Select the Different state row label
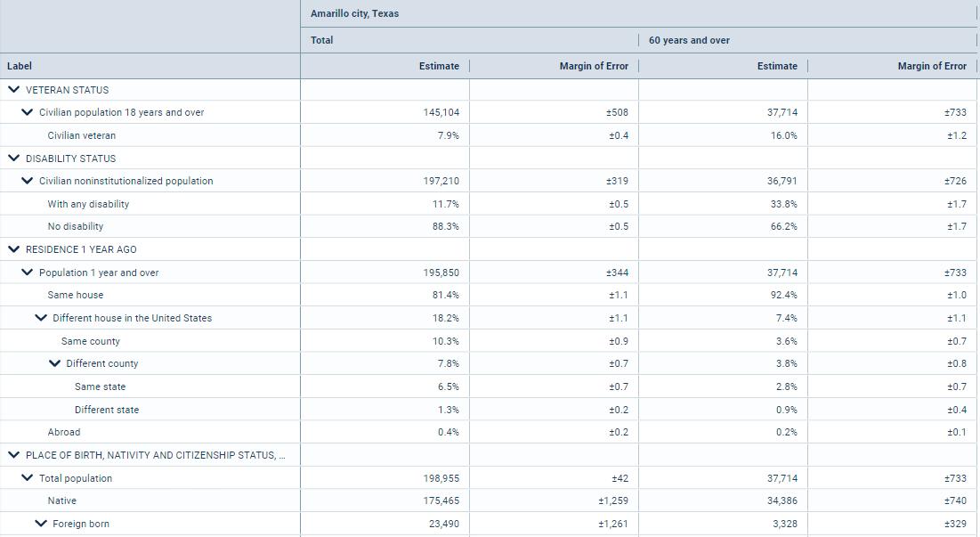 pos(107,410)
